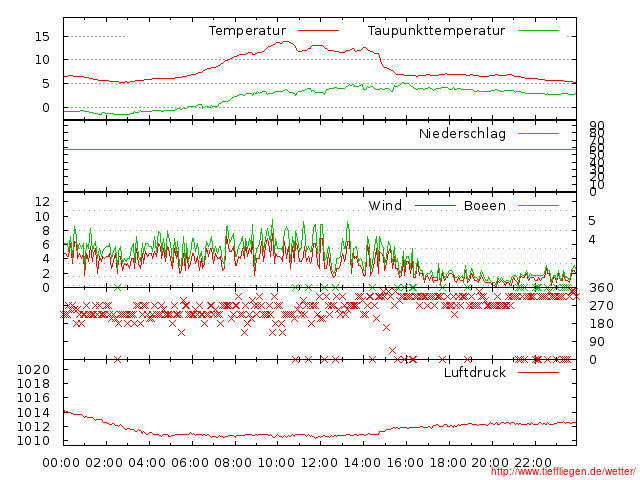
Task: Click the 18:00 time axis label
Action: (448, 463)
